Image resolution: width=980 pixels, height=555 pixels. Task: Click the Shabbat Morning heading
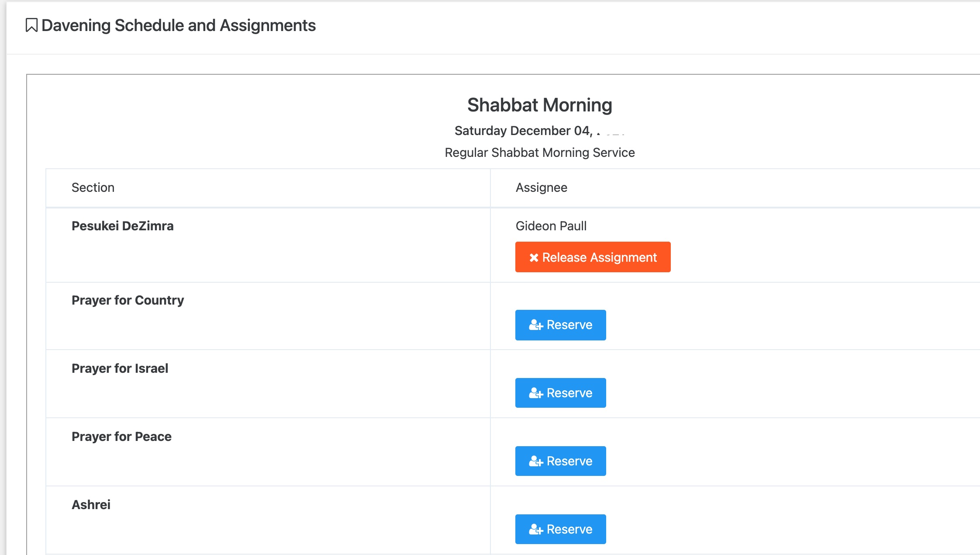[x=539, y=105]
